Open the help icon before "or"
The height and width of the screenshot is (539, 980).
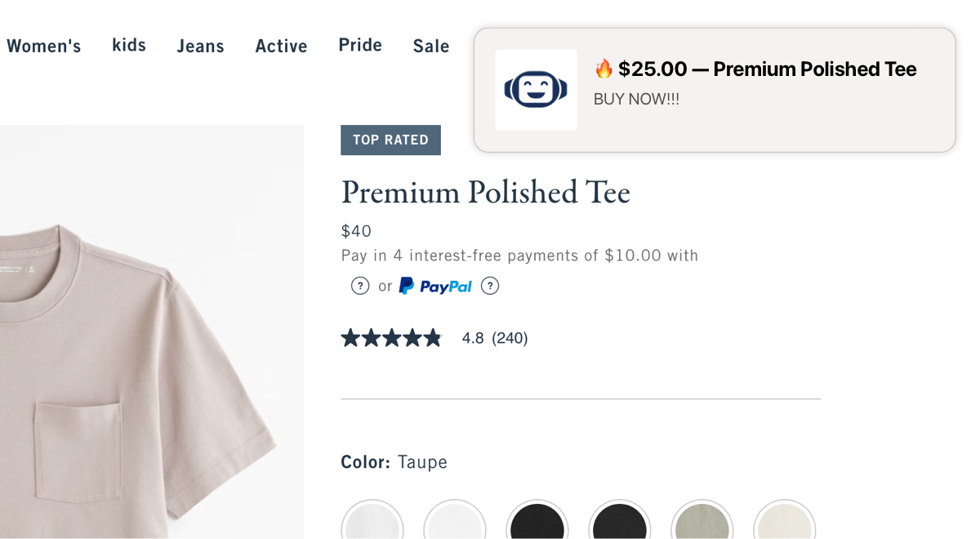point(360,286)
